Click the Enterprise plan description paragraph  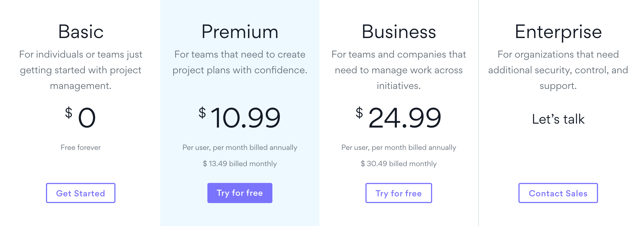(558, 70)
